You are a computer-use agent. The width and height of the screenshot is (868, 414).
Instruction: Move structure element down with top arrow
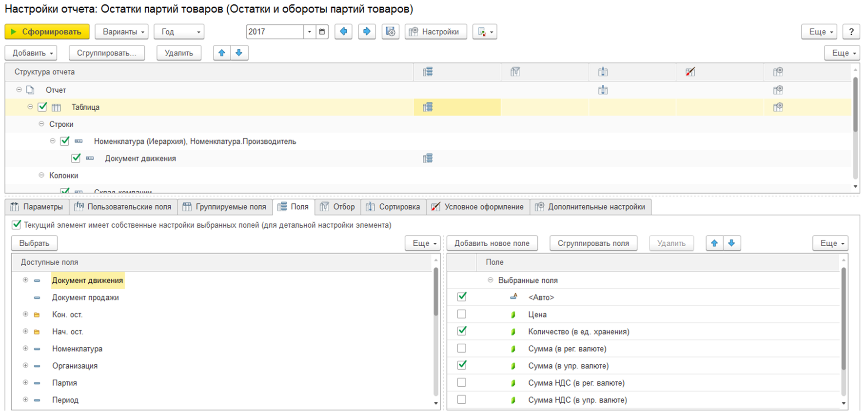point(239,53)
